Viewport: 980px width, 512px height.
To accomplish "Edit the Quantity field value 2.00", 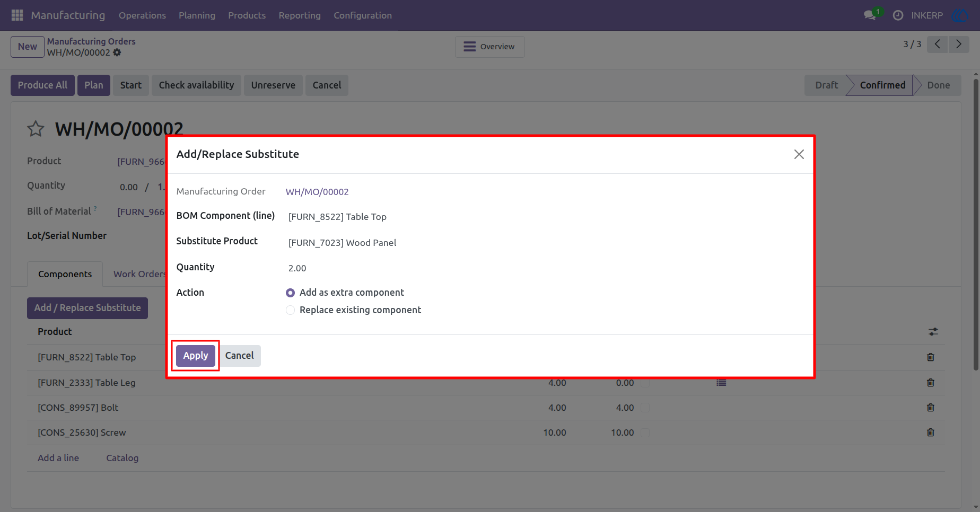I will pyautogui.click(x=545, y=268).
